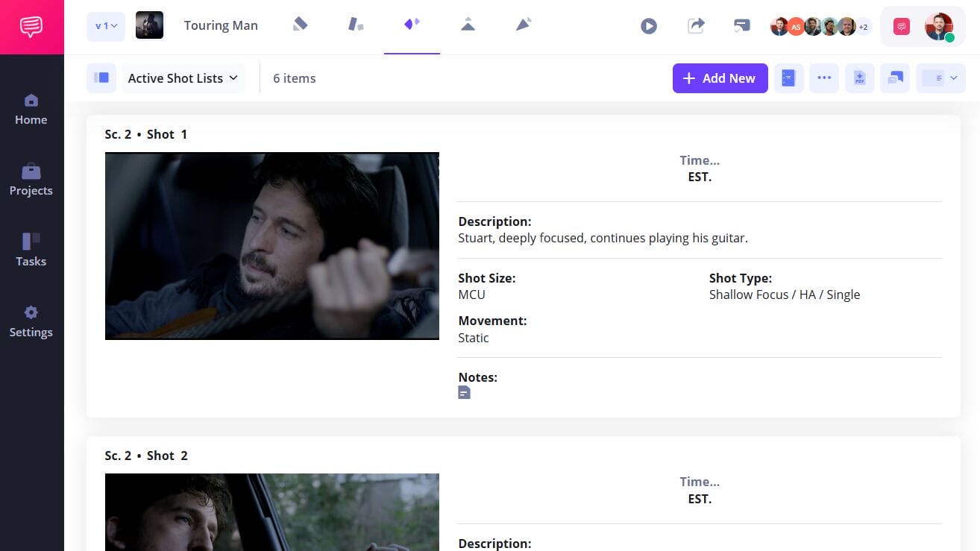Toggle the sidebar panel icon
This screenshot has height=551, width=980.
pyautogui.click(x=101, y=78)
